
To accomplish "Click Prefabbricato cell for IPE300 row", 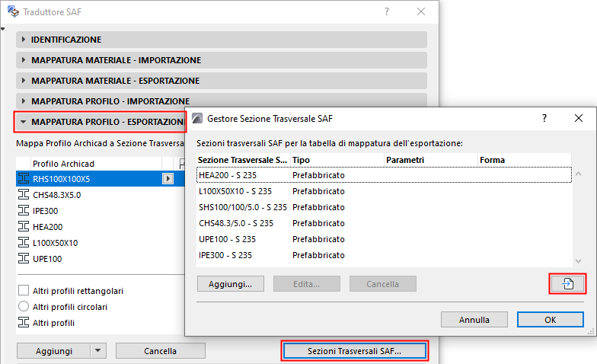I will click(318, 255).
